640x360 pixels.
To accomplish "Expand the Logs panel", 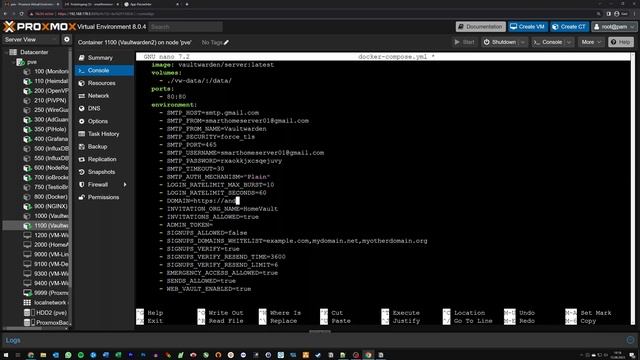I will point(630,340).
